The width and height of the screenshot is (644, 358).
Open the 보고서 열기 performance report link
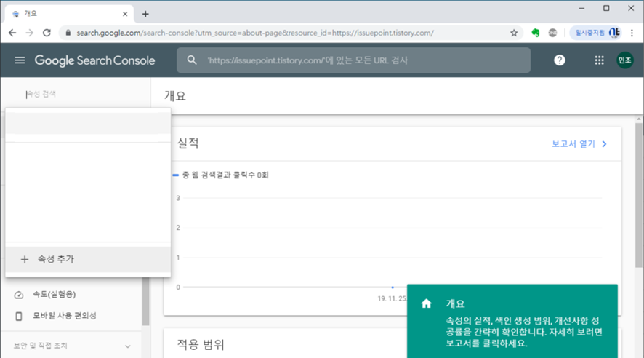pos(573,144)
